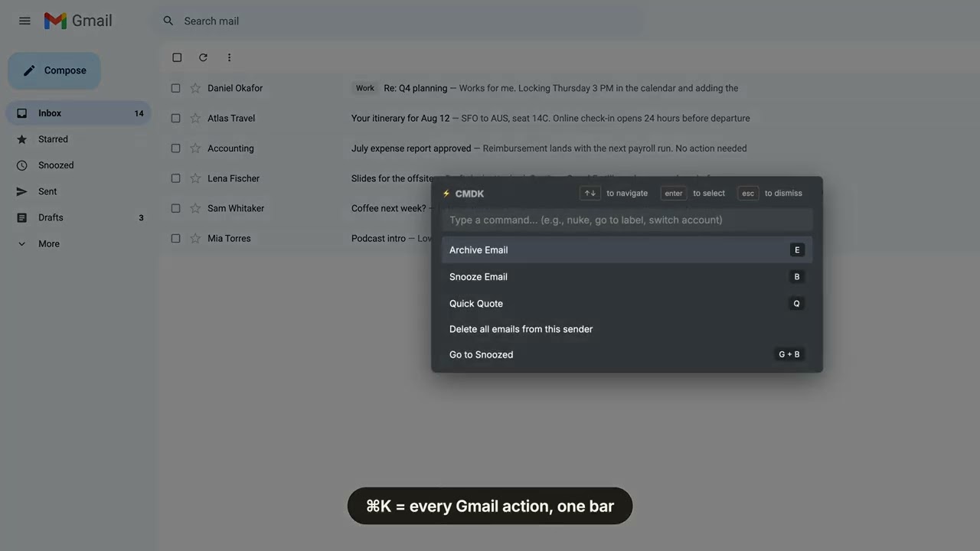Select the Archive Email command
The image size is (980, 551).
(627, 249)
